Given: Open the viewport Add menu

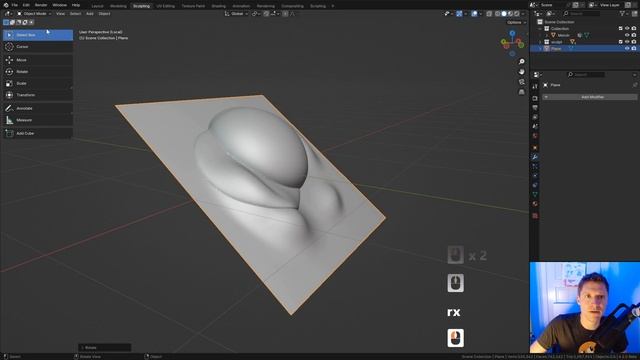Looking at the screenshot, I should point(90,14).
